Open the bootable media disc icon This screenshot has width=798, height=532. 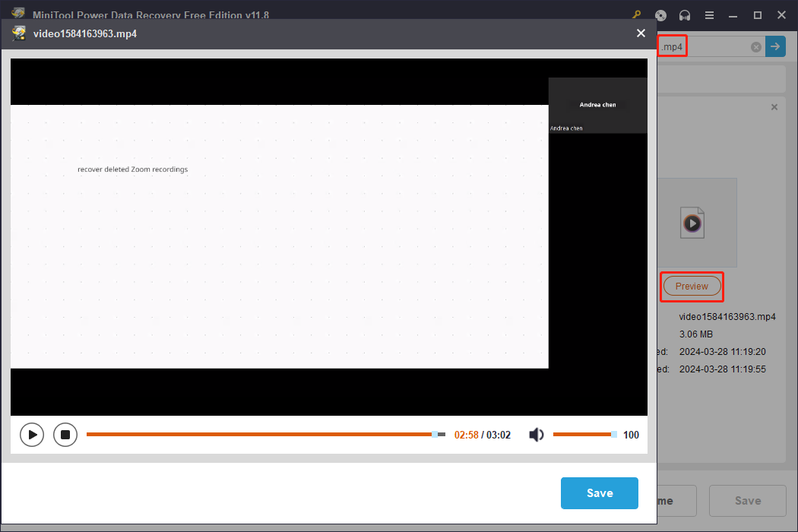point(660,15)
